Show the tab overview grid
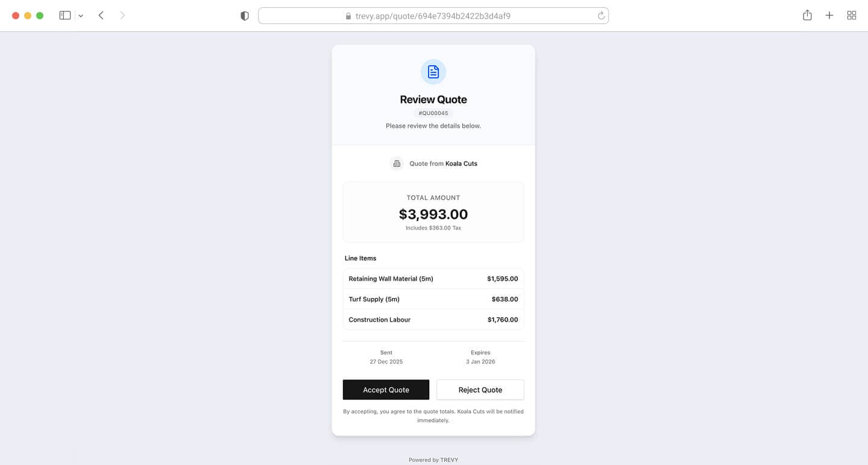Image resolution: width=868 pixels, height=465 pixels. click(x=851, y=15)
